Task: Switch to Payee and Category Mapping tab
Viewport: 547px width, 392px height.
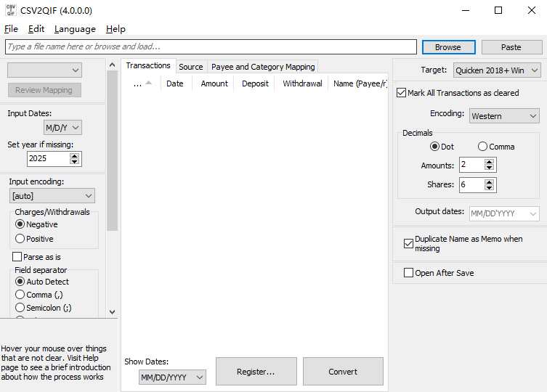Action: (263, 67)
